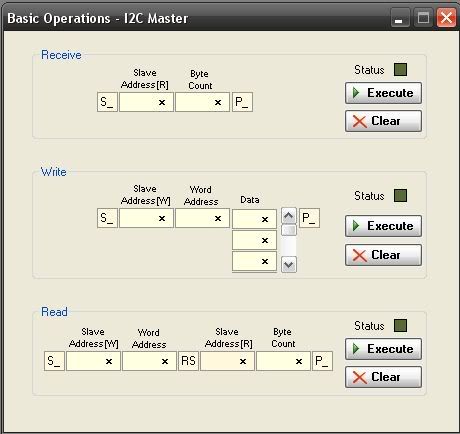Focus Write Word Address field
This screenshot has width=460, height=434.
[202, 218]
